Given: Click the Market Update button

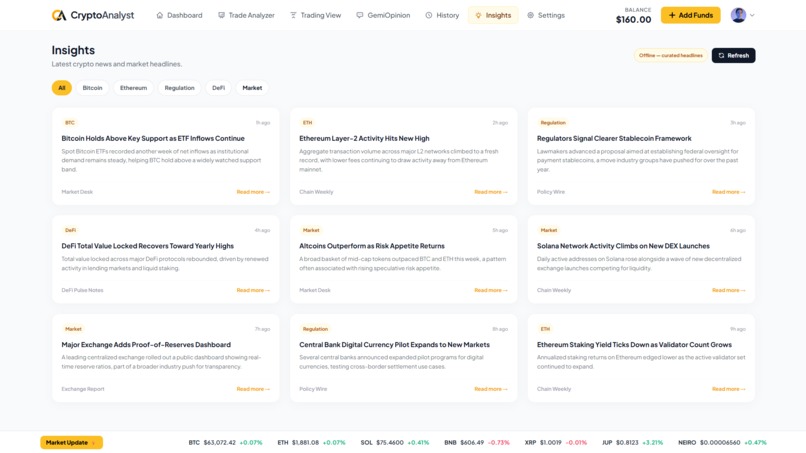Looking at the screenshot, I should click(x=71, y=443).
